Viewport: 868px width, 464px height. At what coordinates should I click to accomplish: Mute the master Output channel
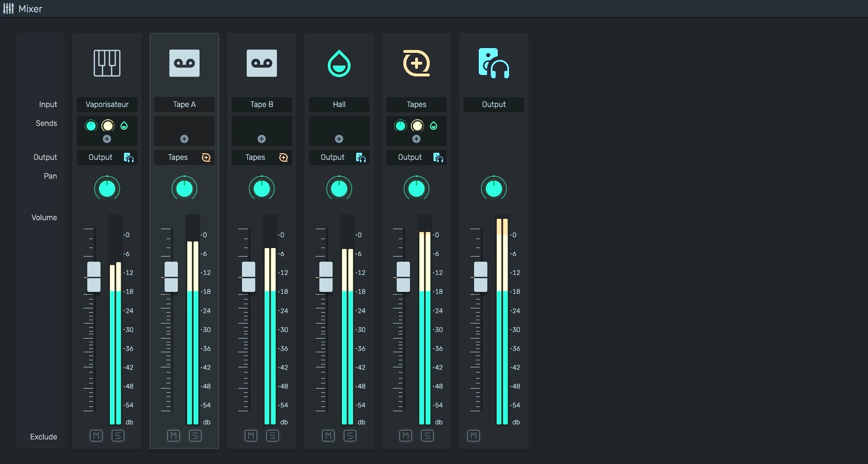click(474, 436)
